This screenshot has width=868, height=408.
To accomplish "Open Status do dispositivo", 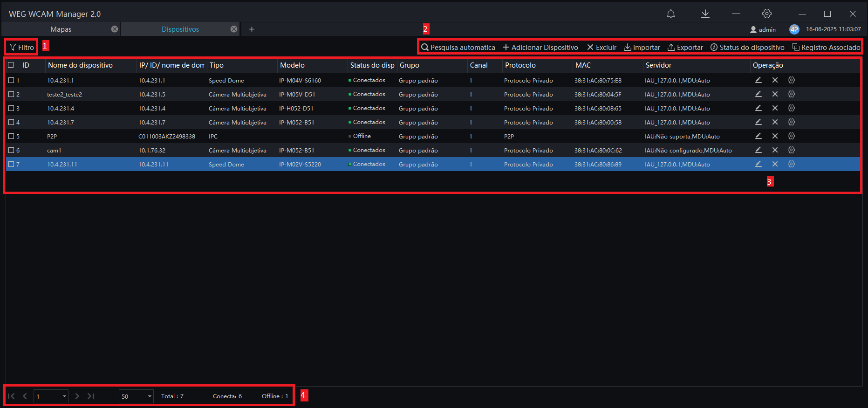I will click(x=747, y=47).
